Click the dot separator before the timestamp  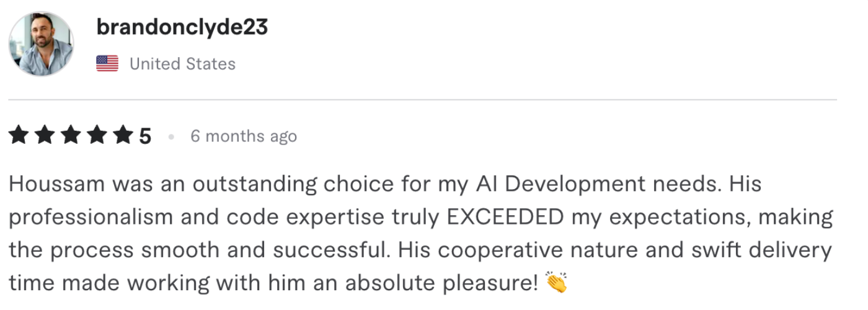click(x=171, y=136)
